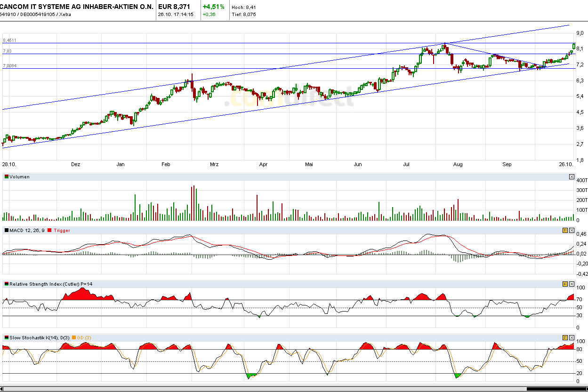Close the Volumen panel
This screenshot has height=392, width=588.
[x=572, y=177]
